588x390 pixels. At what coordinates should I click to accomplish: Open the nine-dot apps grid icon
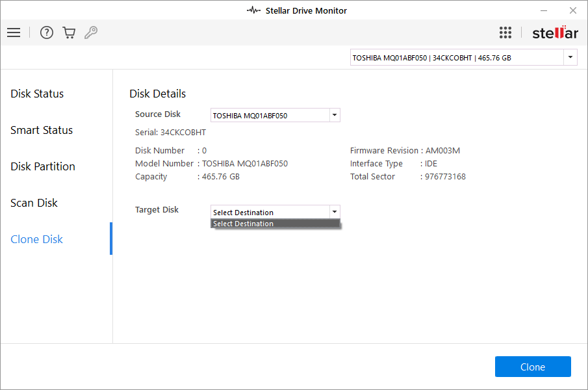pyautogui.click(x=505, y=32)
